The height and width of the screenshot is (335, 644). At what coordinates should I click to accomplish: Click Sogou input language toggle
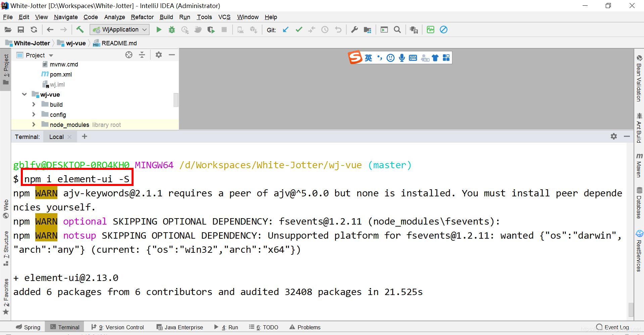(x=368, y=58)
